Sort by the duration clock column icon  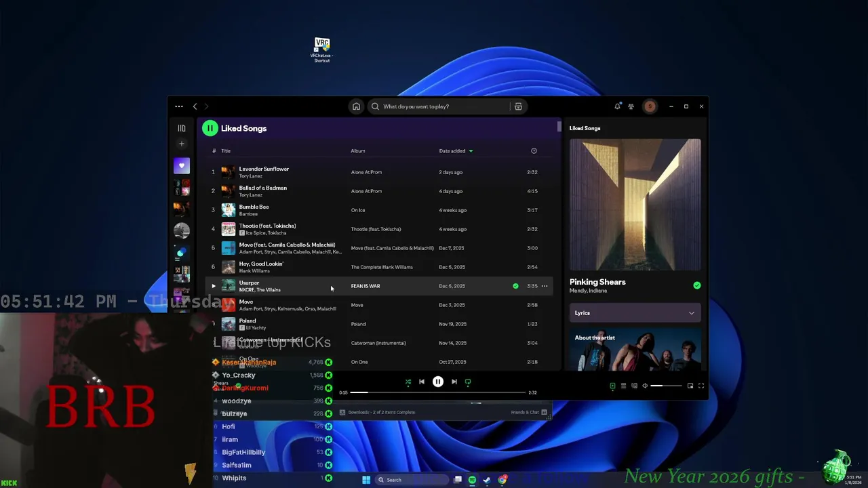[534, 150]
